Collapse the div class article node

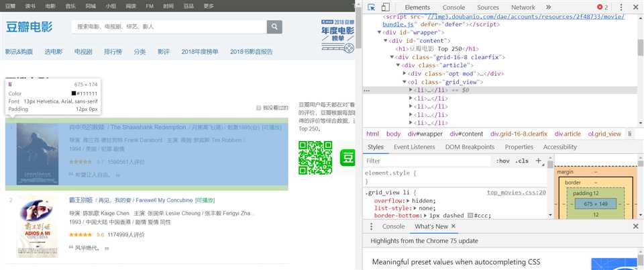(x=398, y=65)
